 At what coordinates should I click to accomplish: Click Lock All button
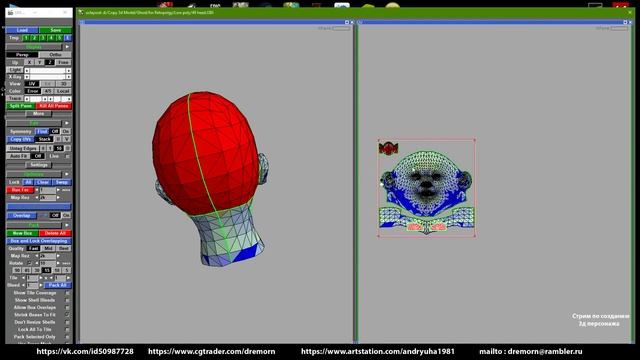click(x=28, y=182)
